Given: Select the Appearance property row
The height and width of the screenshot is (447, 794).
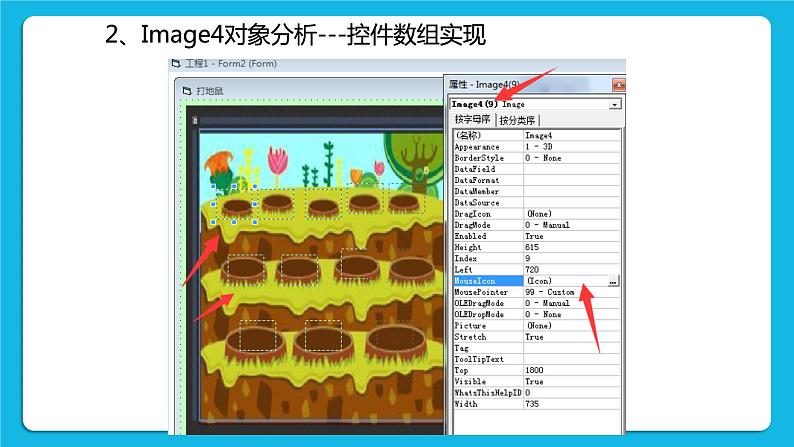Looking at the screenshot, I should 537,147.
